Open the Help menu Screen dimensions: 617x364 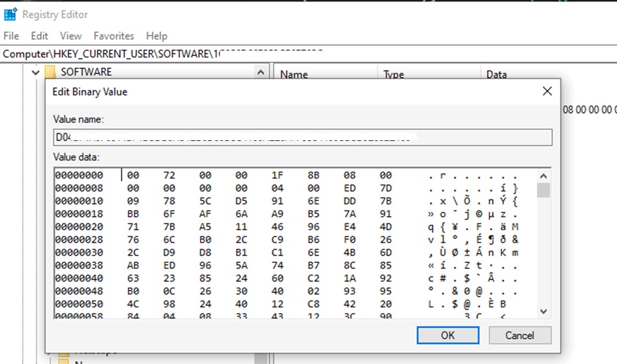157,36
